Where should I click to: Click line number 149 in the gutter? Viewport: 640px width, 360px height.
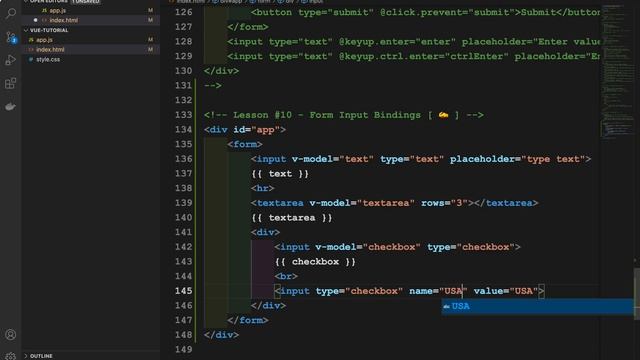click(x=184, y=349)
